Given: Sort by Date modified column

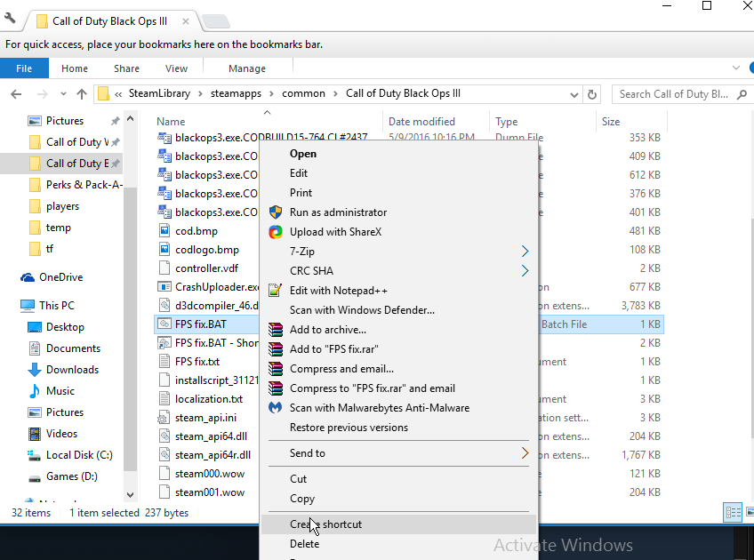Looking at the screenshot, I should 421,122.
